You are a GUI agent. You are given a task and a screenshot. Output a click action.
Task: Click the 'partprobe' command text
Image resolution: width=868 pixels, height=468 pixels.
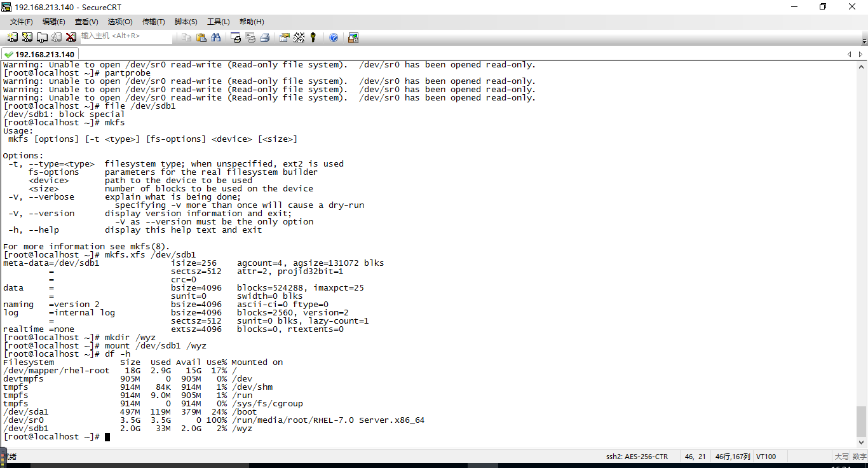point(128,73)
